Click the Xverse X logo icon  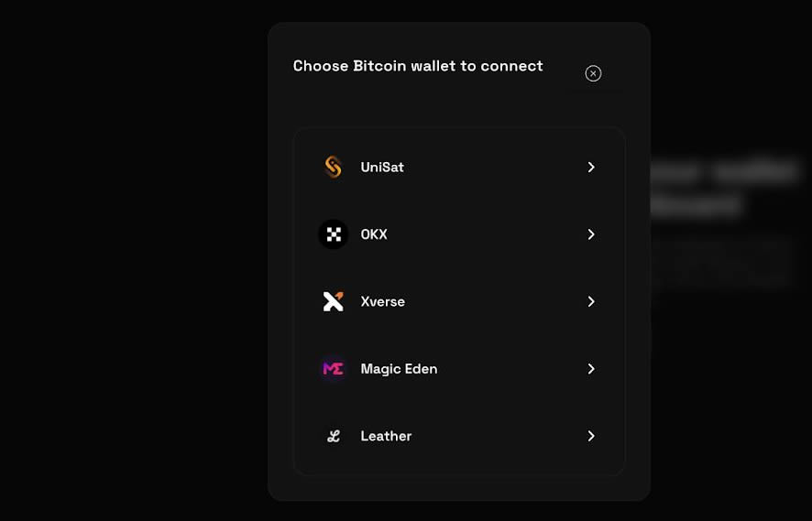[x=333, y=301]
